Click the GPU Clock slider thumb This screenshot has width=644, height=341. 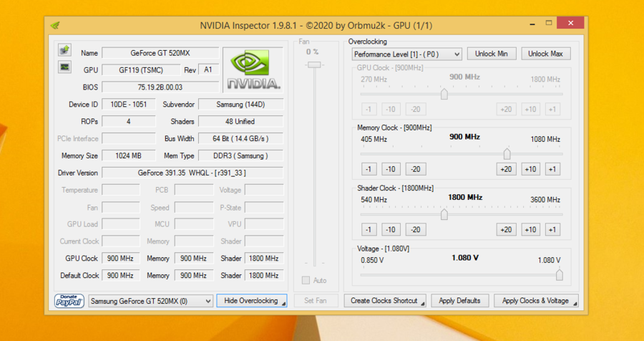[x=444, y=94]
